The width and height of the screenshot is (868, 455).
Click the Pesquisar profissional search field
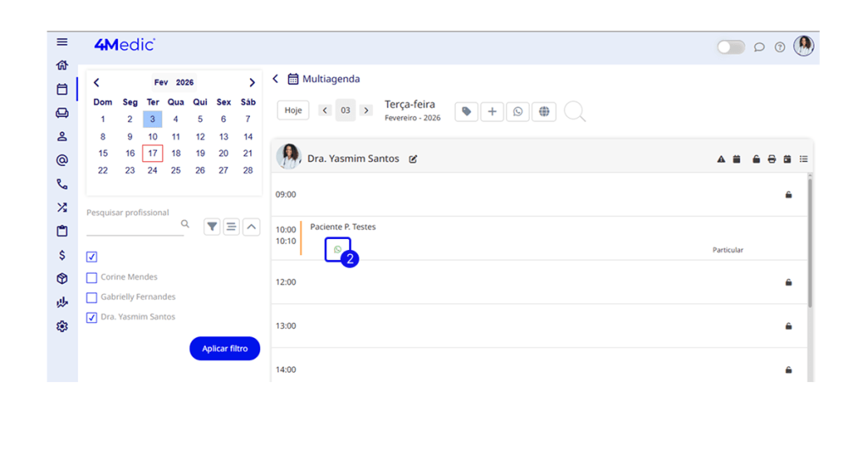tap(133, 225)
